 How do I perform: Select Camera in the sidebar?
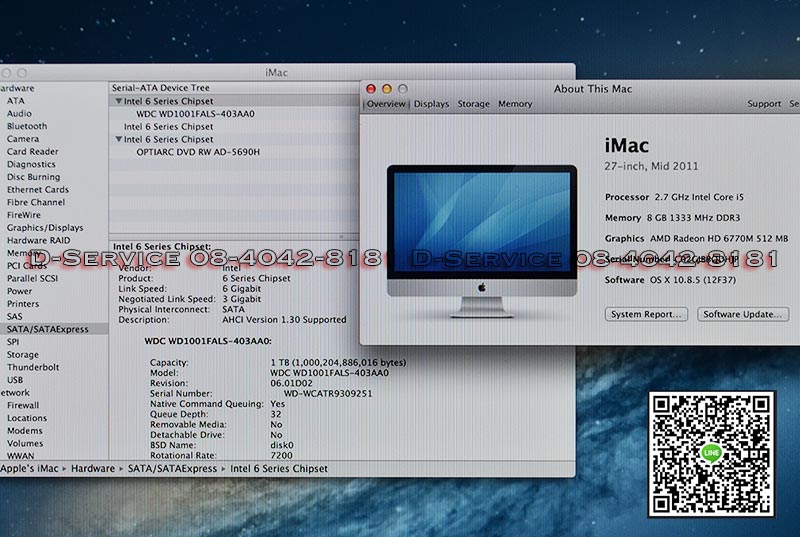click(23, 139)
